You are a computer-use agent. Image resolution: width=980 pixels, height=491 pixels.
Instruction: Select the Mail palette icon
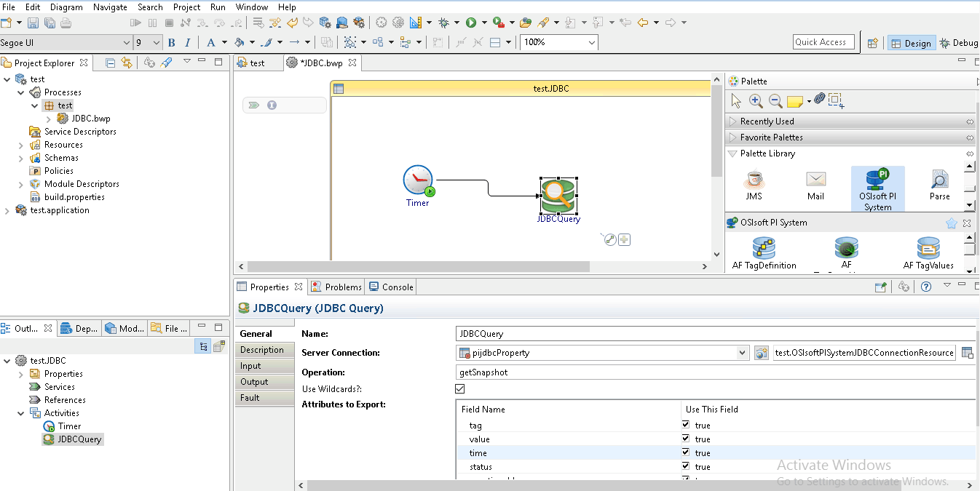pyautogui.click(x=815, y=180)
